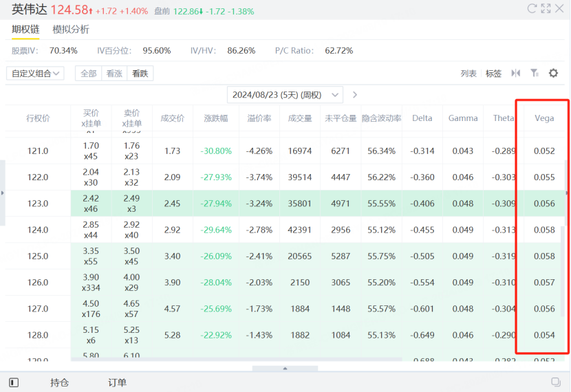This screenshot has height=392, width=571.
Task: Expand bottom panel using the up arrow handle
Action: 285,369
